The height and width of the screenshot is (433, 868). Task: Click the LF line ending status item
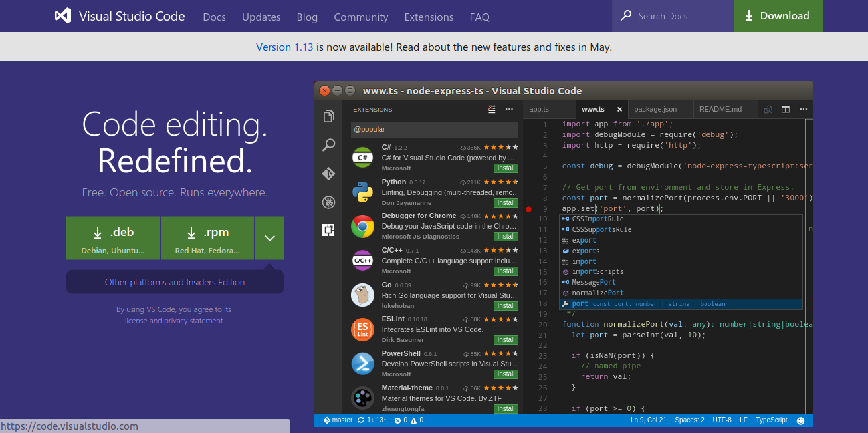click(744, 420)
